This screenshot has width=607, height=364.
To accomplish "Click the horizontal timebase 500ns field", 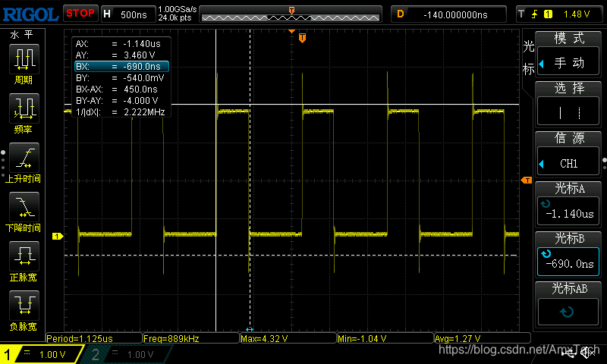I will [x=128, y=14].
